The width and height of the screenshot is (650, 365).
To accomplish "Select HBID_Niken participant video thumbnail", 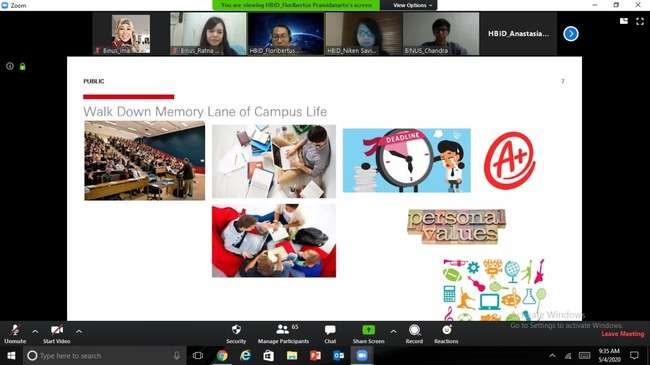I will [x=363, y=34].
